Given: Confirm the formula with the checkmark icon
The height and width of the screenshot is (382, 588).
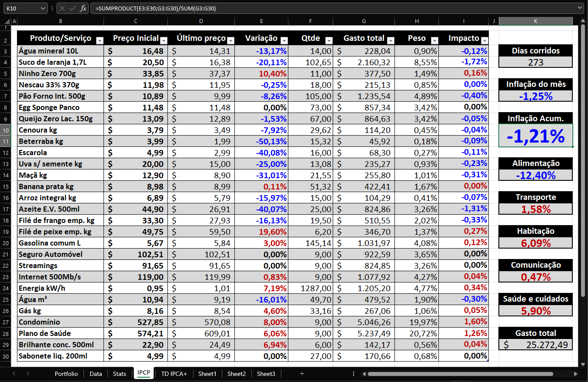Looking at the screenshot, I should click(73, 8).
